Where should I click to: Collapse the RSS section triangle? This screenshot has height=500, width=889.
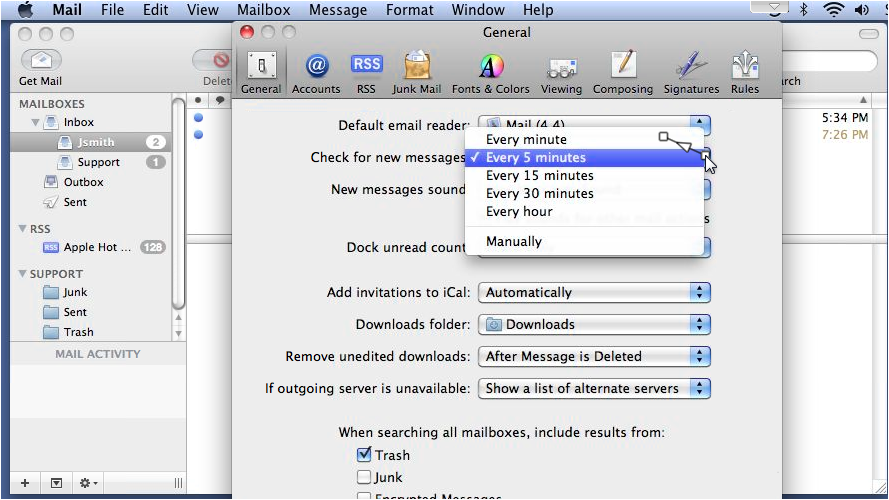tap(23, 228)
